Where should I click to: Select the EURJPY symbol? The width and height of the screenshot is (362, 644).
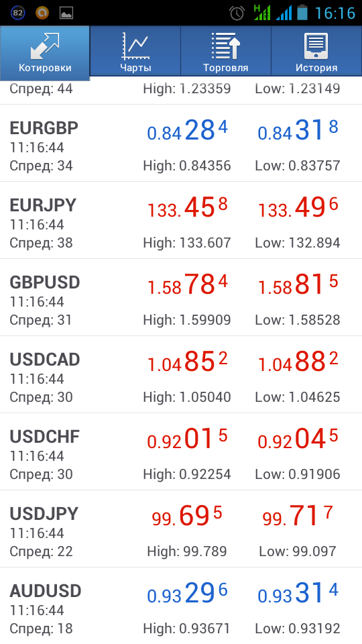[x=43, y=205]
